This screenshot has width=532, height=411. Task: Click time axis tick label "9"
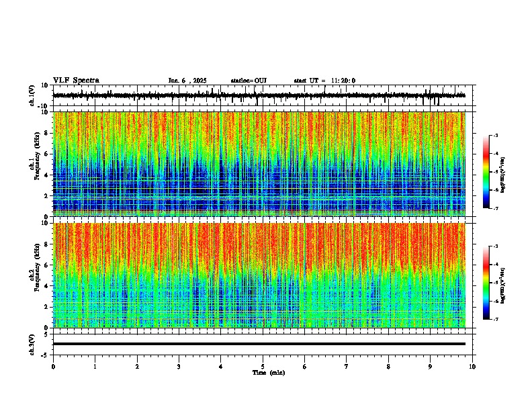click(430, 367)
